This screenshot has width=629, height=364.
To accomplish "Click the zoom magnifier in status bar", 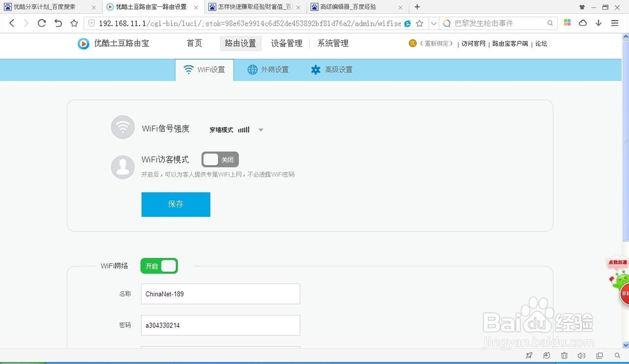I will [618, 355].
